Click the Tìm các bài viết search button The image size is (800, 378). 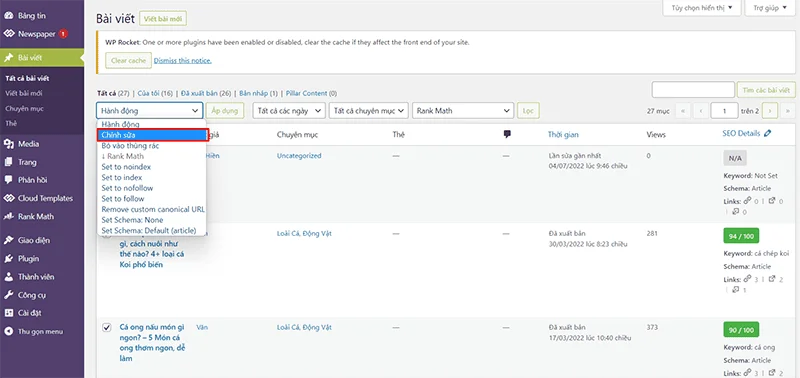coord(766,90)
